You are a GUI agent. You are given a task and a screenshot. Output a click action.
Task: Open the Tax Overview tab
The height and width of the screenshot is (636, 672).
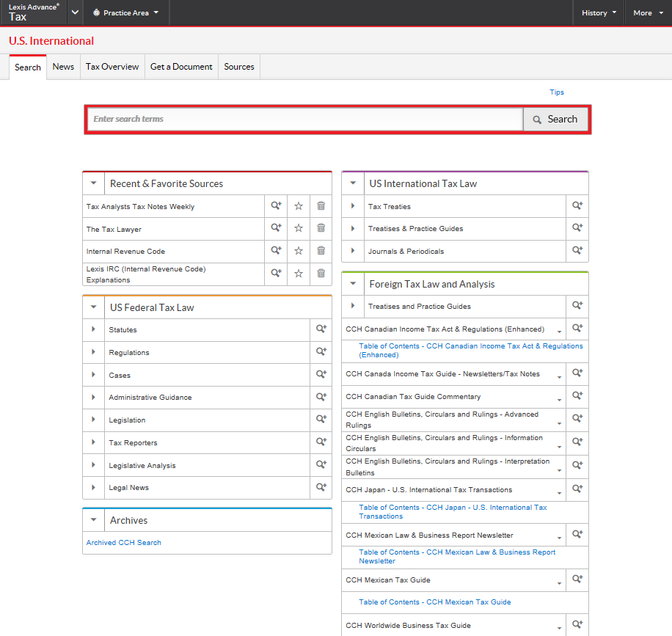[x=112, y=67]
